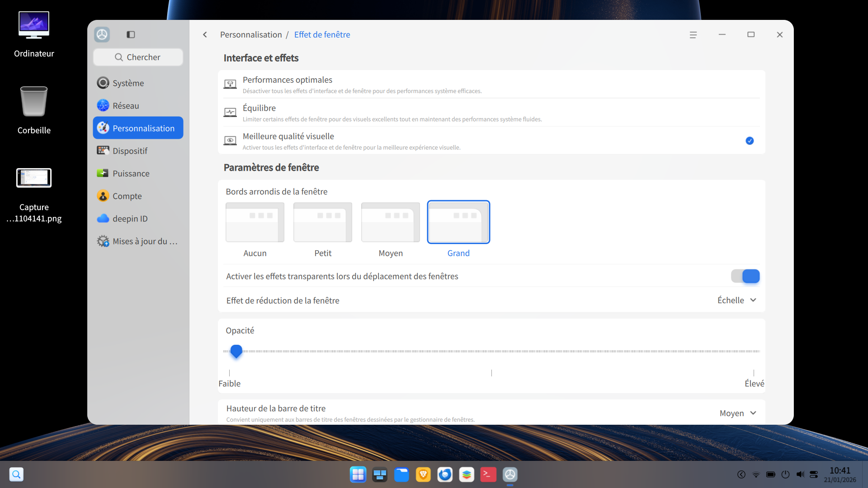The width and height of the screenshot is (868, 488).
Task: Open the hamburger menu icon
Action: click(x=693, y=35)
